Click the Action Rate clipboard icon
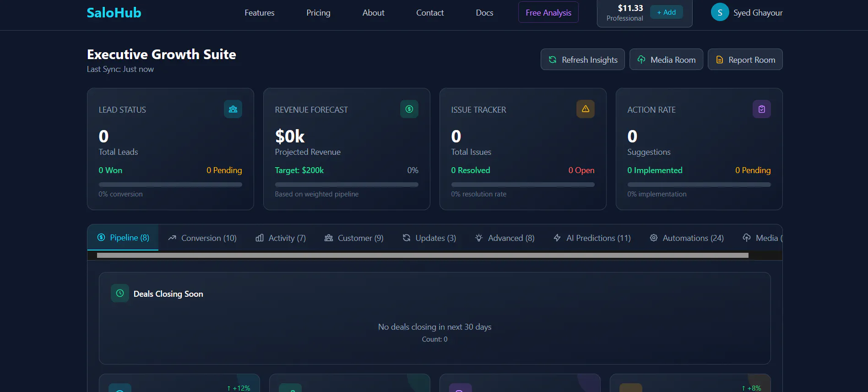The image size is (868, 392). (x=762, y=109)
